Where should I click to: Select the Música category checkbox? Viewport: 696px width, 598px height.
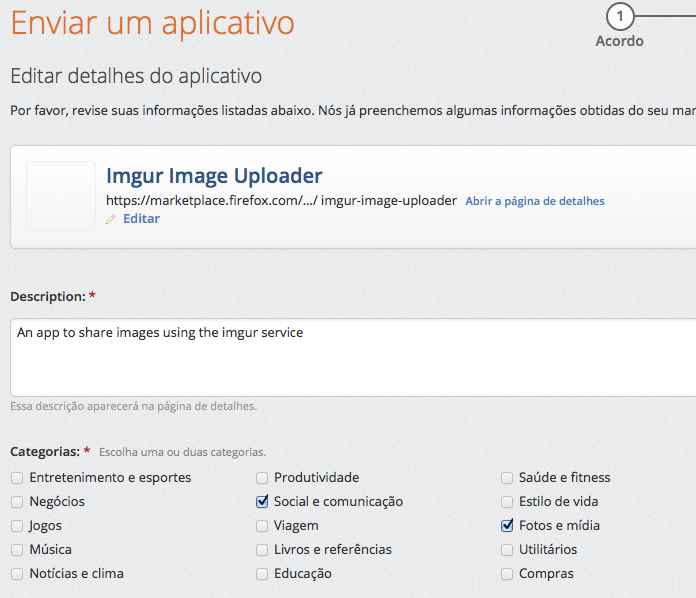click(17, 550)
